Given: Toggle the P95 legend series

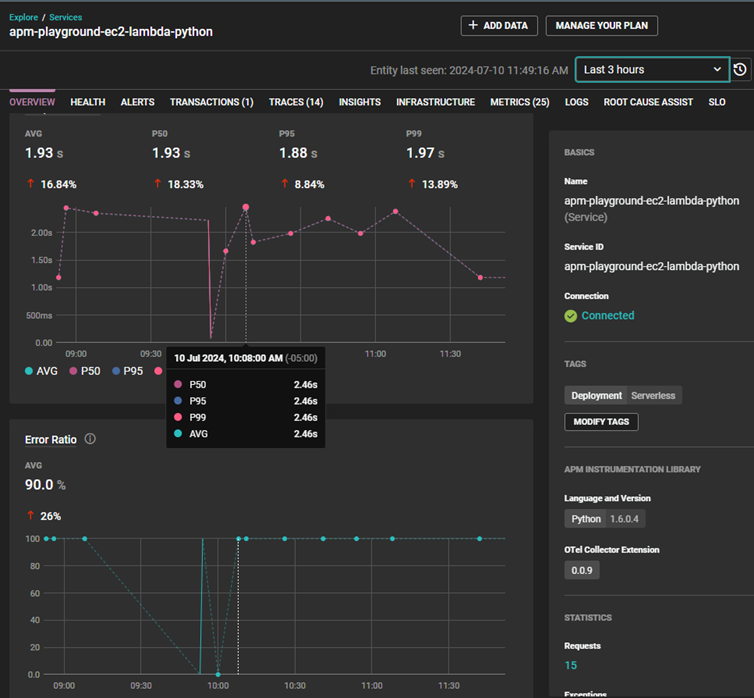Looking at the screenshot, I should (x=127, y=371).
